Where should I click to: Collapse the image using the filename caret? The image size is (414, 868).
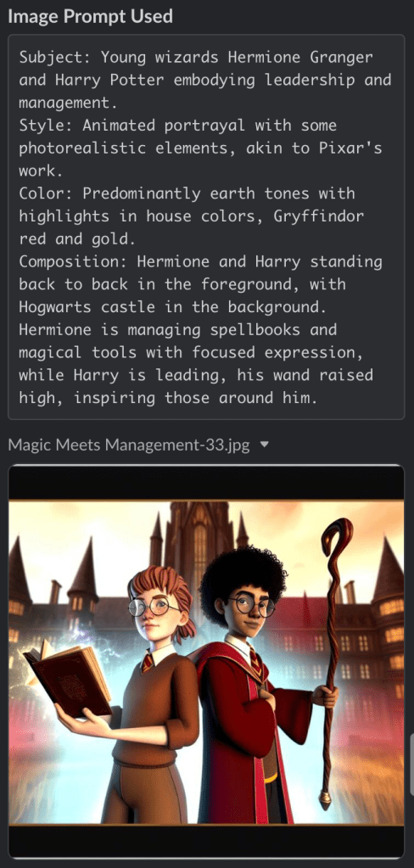pos(264,444)
